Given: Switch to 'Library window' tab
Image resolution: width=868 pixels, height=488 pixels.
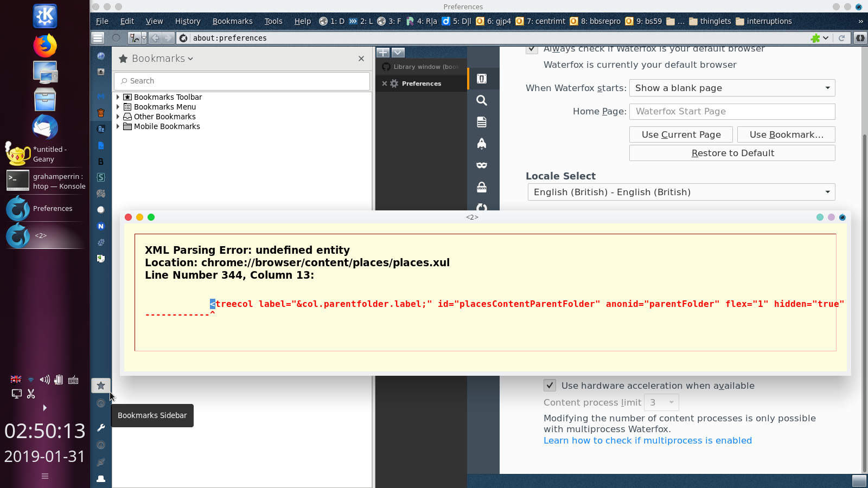Looking at the screenshot, I should [422, 67].
